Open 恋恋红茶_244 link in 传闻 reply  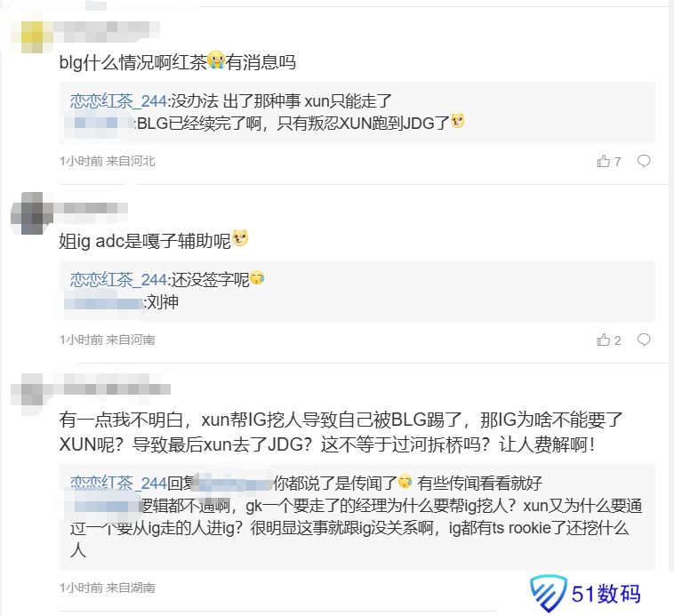pos(118,484)
